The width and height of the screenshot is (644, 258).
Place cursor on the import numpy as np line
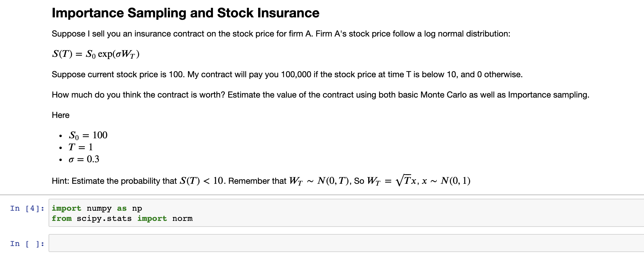96,208
